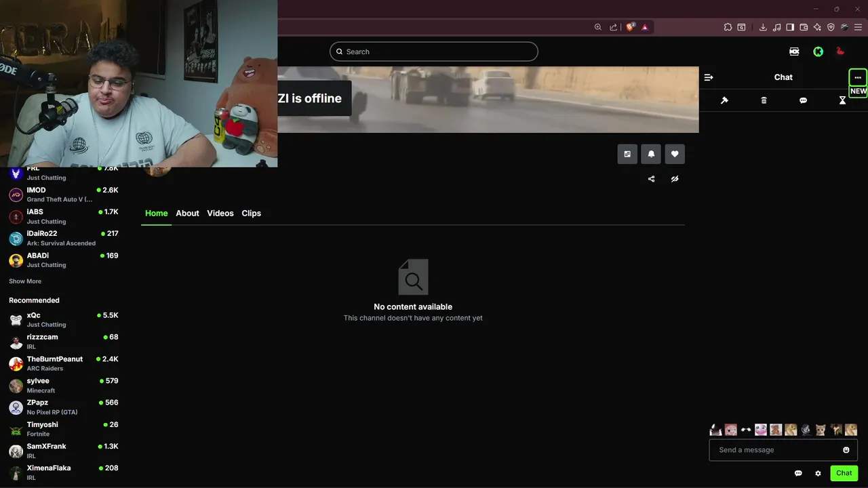868x488 pixels.
Task: Click the browser share page icon
Action: tap(614, 27)
